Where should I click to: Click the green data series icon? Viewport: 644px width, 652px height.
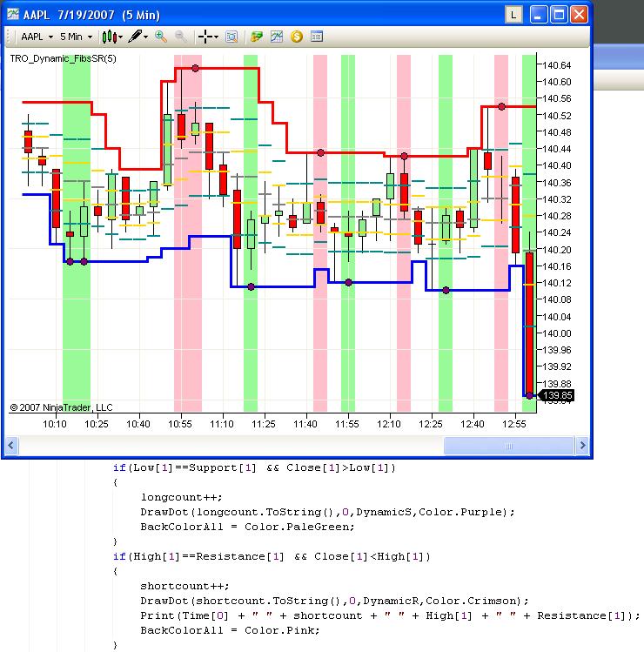click(x=257, y=37)
